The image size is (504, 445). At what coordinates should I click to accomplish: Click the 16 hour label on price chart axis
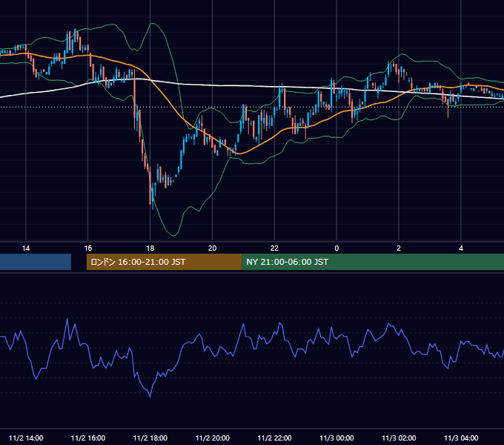point(87,248)
